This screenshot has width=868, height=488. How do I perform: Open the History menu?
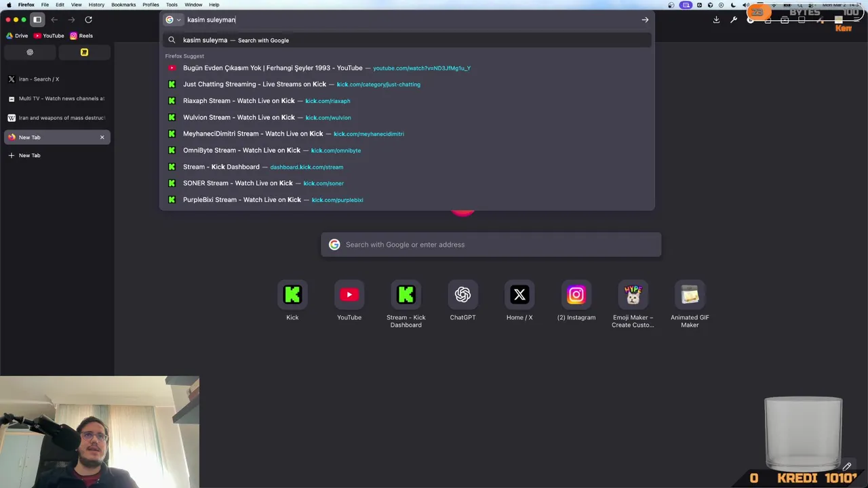pyautogui.click(x=96, y=5)
